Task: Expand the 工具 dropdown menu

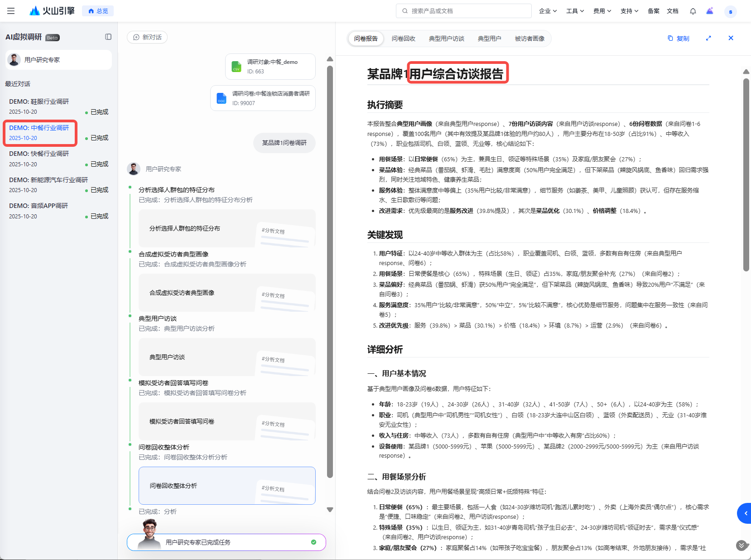Action: 575,11
